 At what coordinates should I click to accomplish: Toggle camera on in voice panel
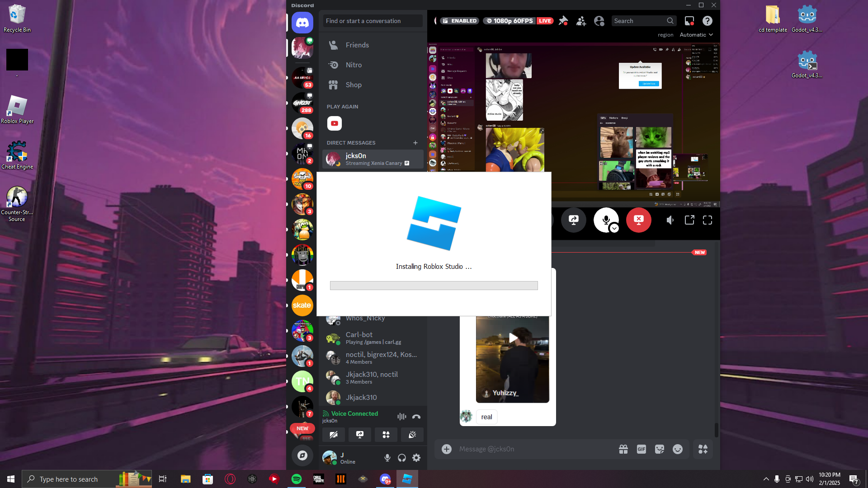[x=334, y=435]
